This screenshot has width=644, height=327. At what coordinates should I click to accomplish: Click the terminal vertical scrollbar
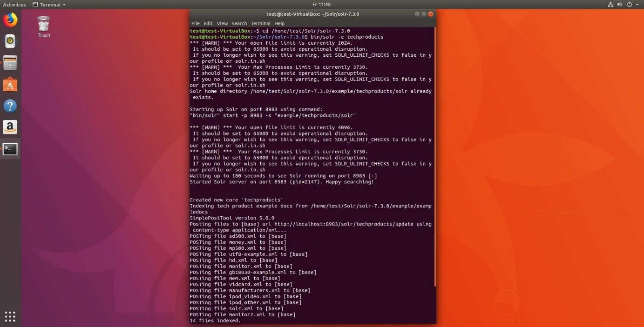(435, 157)
